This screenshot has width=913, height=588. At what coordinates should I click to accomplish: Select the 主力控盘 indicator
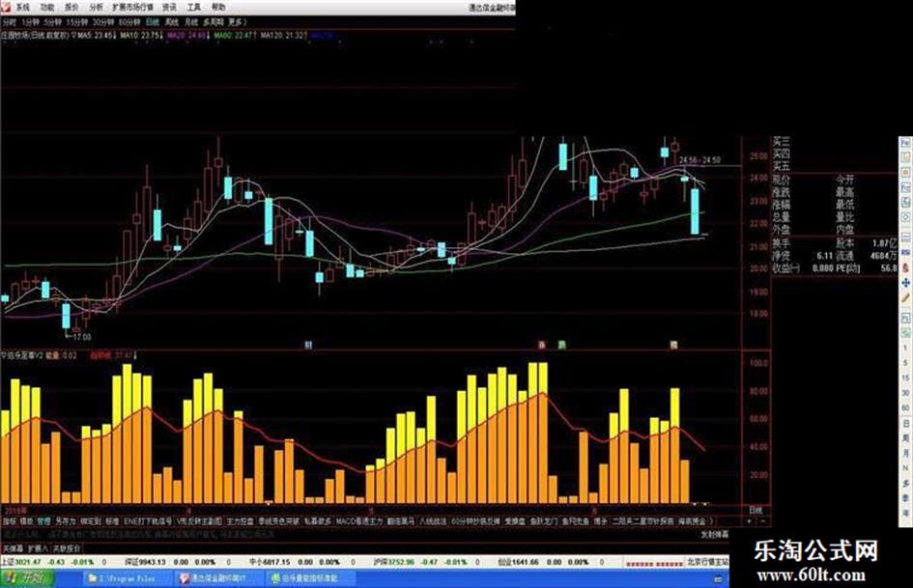coord(241,521)
